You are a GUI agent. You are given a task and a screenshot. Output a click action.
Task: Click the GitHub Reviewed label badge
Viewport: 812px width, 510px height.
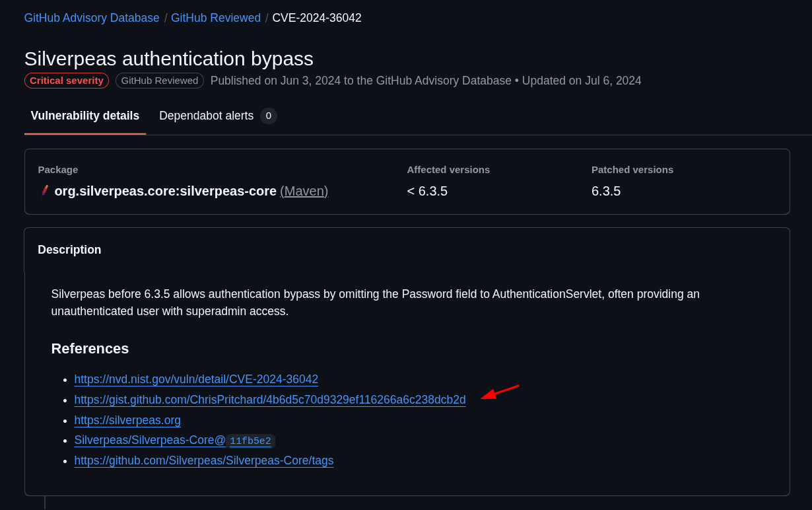click(x=160, y=81)
